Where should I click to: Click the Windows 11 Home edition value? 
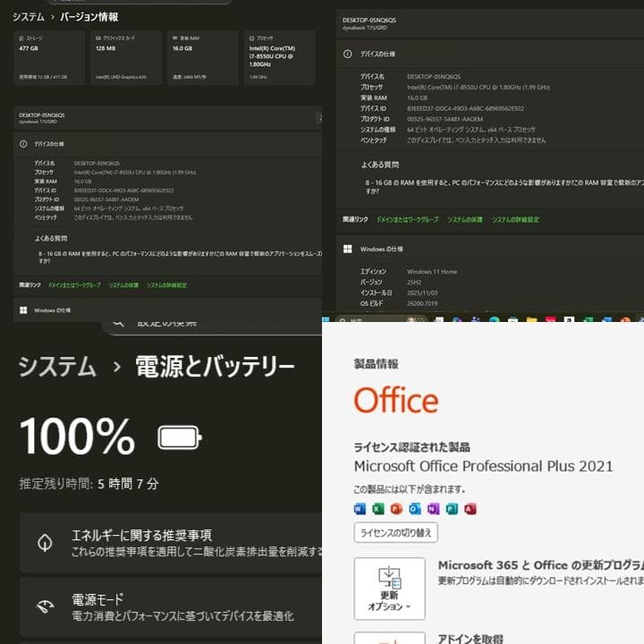(432, 272)
